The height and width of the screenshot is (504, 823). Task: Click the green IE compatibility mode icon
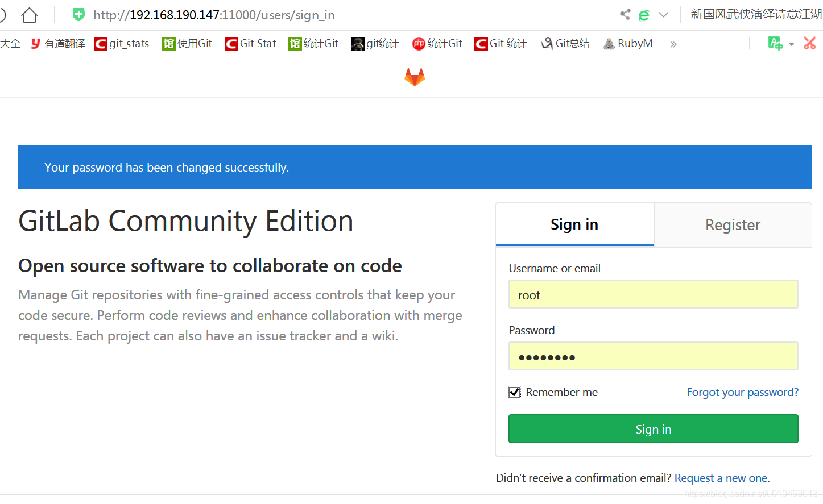tap(644, 15)
